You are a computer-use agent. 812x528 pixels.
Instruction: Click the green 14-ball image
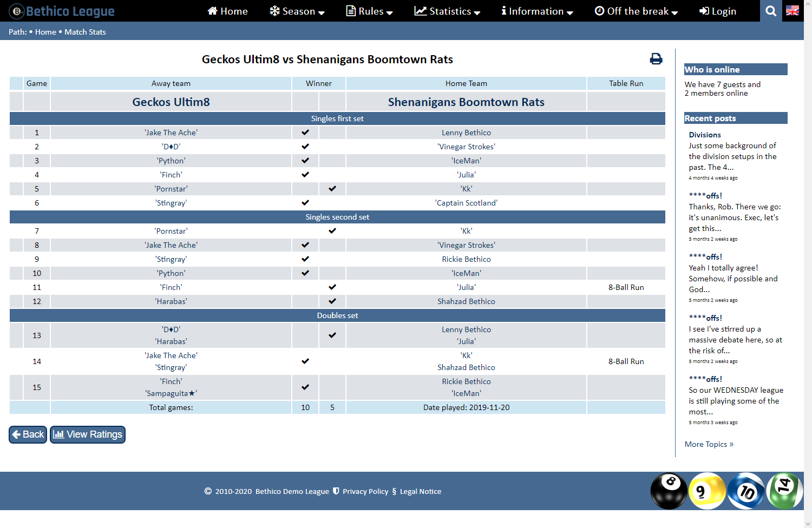pyautogui.click(x=784, y=490)
